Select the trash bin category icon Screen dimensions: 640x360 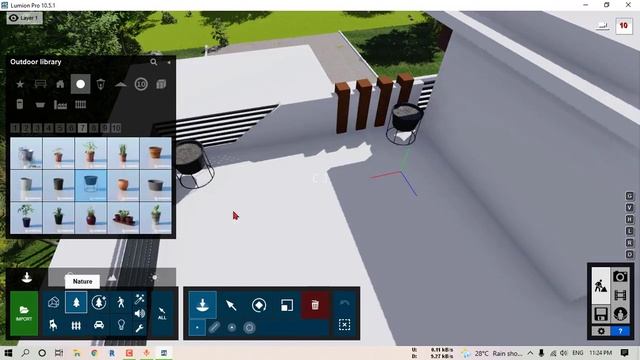click(100, 84)
